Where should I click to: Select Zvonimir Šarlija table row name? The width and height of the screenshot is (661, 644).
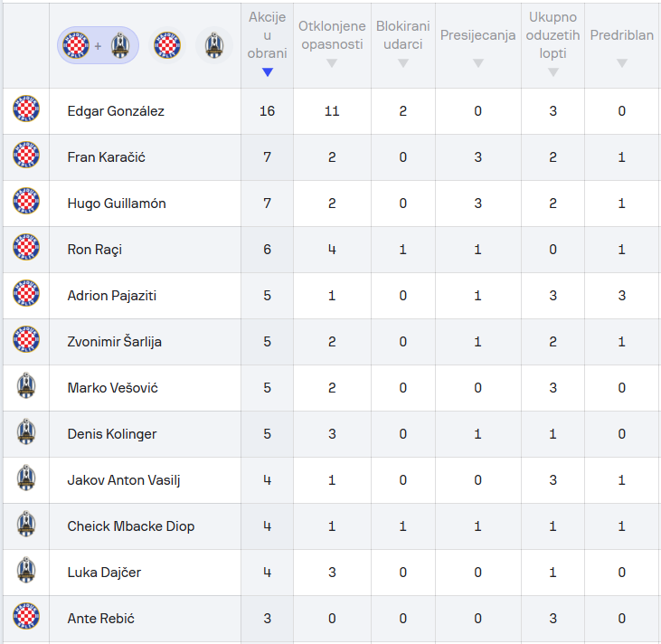[x=115, y=342]
